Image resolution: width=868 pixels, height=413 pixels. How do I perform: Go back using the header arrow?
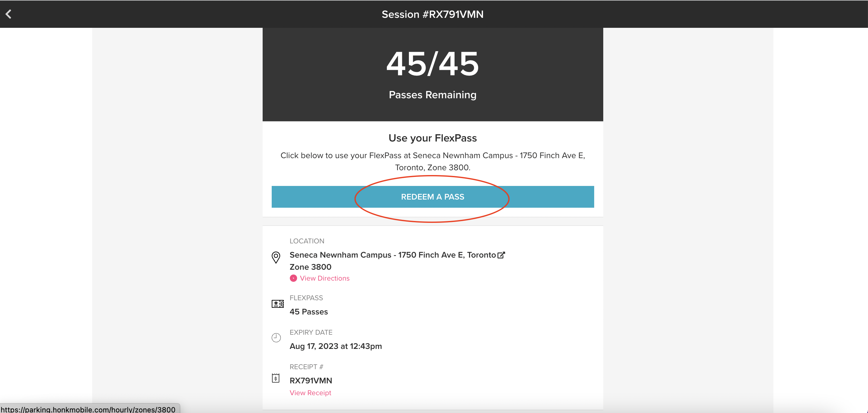[x=9, y=14]
